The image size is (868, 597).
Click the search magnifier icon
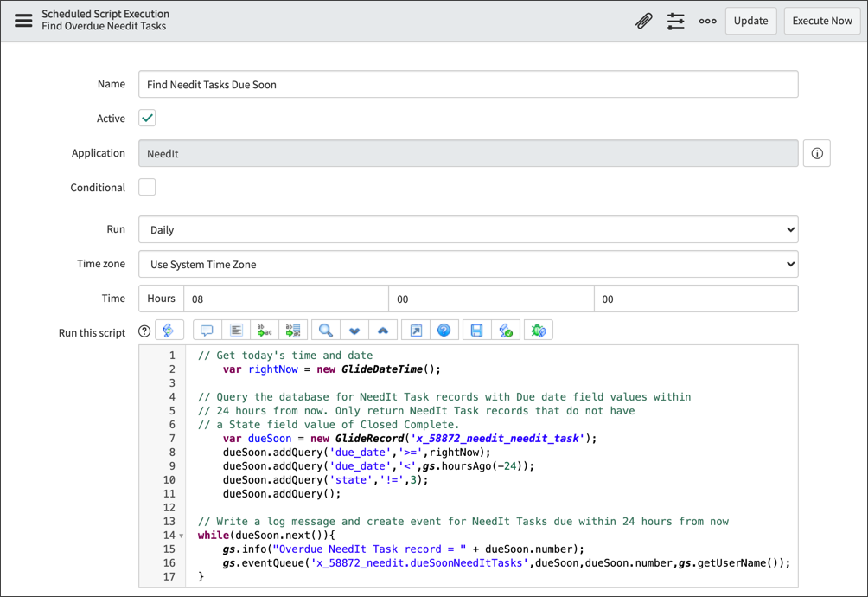click(x=326, y=331)
